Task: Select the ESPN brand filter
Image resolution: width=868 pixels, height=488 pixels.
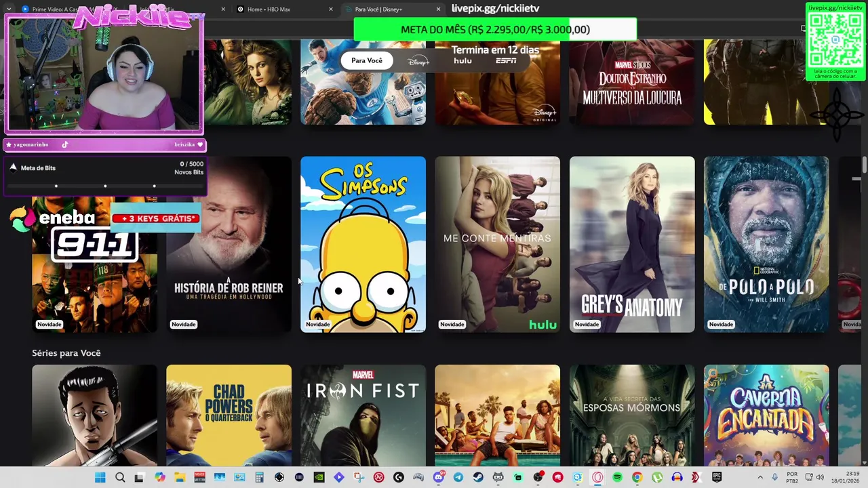Action: pyautogui.click(x=506, y=61)
